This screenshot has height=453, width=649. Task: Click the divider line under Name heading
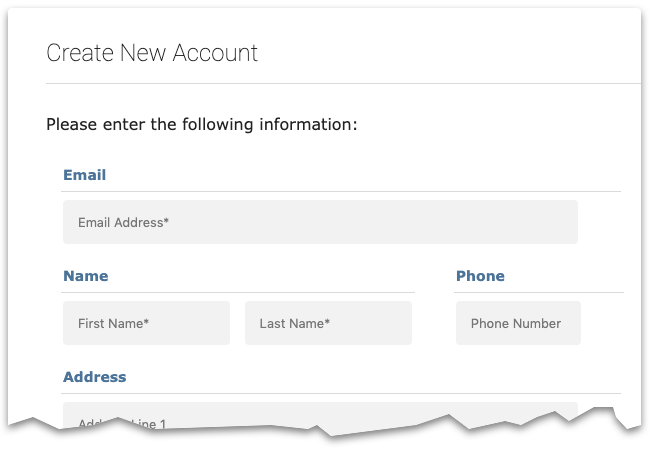point(238,292)
